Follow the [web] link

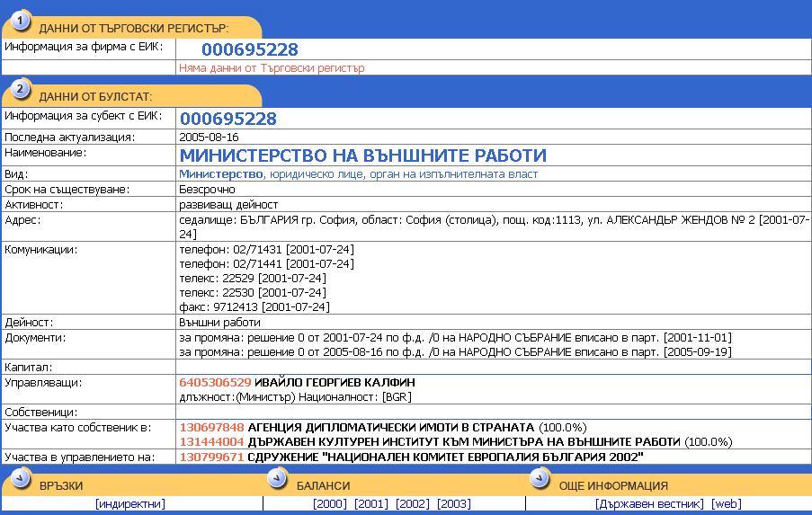727,503
